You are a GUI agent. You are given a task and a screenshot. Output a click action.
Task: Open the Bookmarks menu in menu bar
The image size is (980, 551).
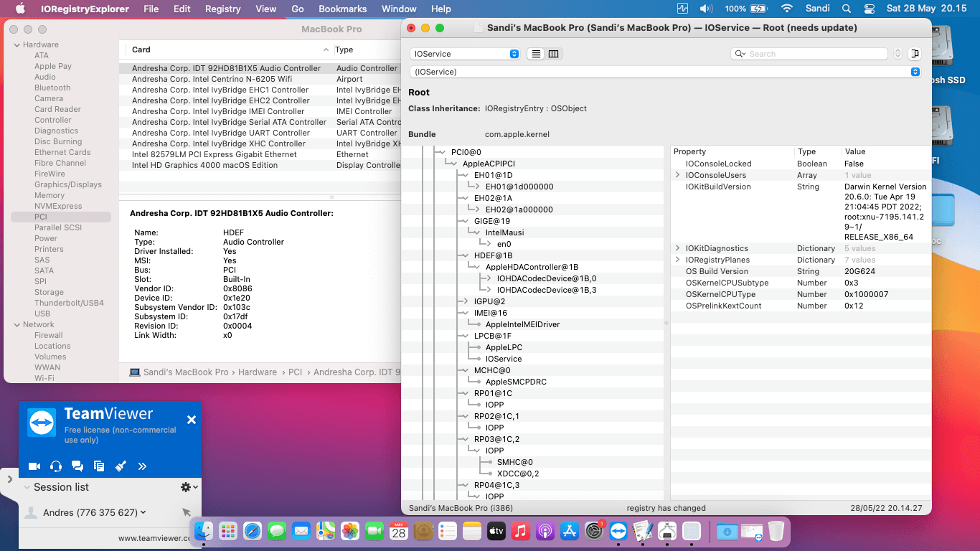pos(342,9)
